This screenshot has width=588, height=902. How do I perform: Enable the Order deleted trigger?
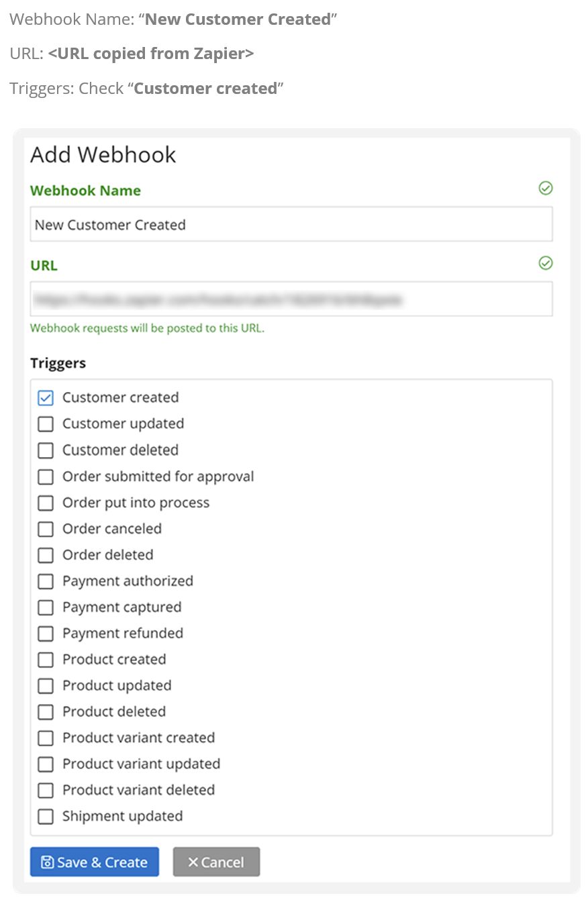point(46,555)
